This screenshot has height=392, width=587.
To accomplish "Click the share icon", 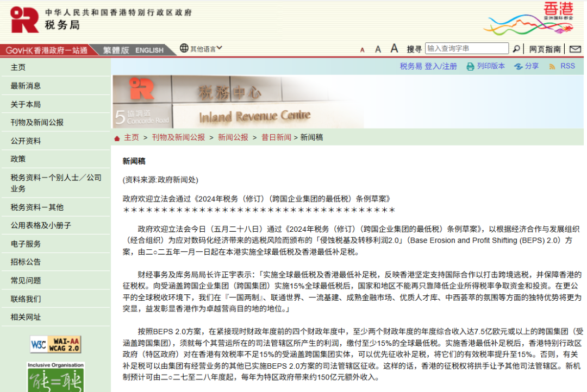I will click(x=518, y=67).
